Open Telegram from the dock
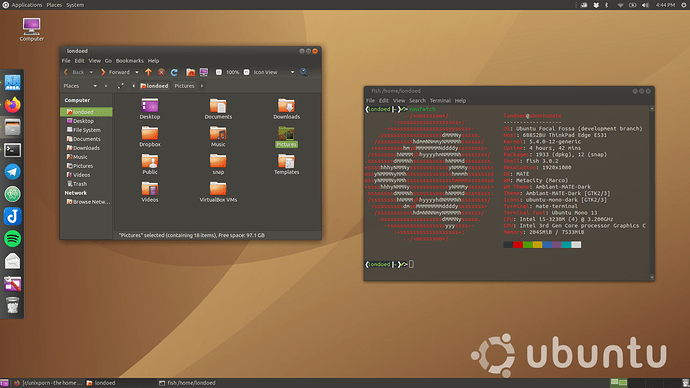This screenshot has height=388, width=690. (12, 172)
